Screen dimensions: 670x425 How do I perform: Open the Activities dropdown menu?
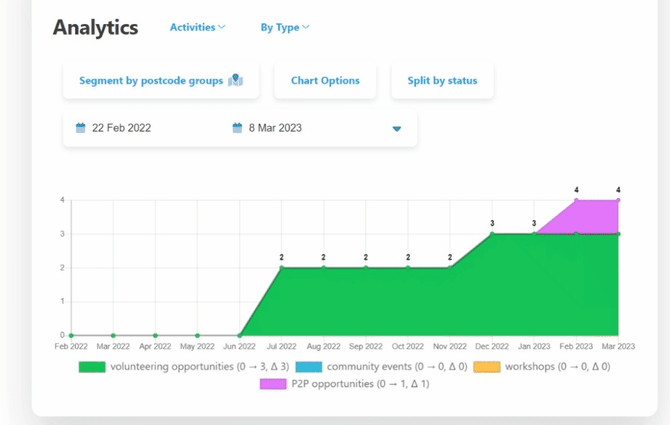click(197, 27)
